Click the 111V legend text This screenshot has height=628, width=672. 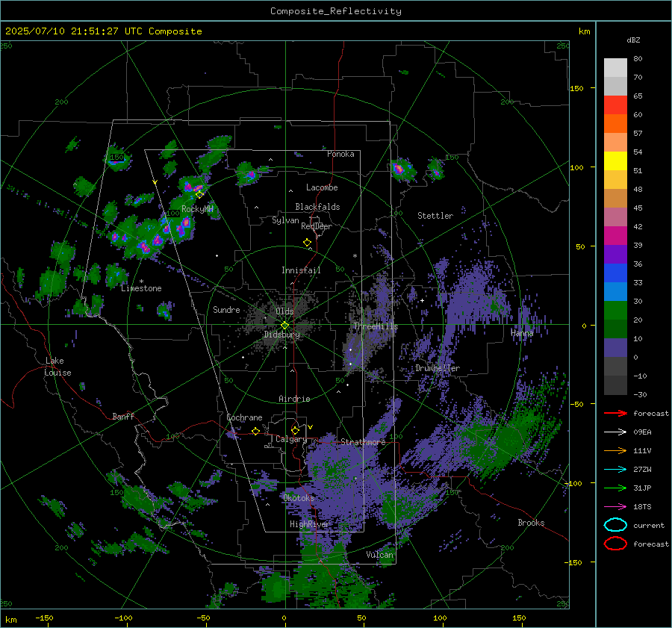(x=642, y=450)
